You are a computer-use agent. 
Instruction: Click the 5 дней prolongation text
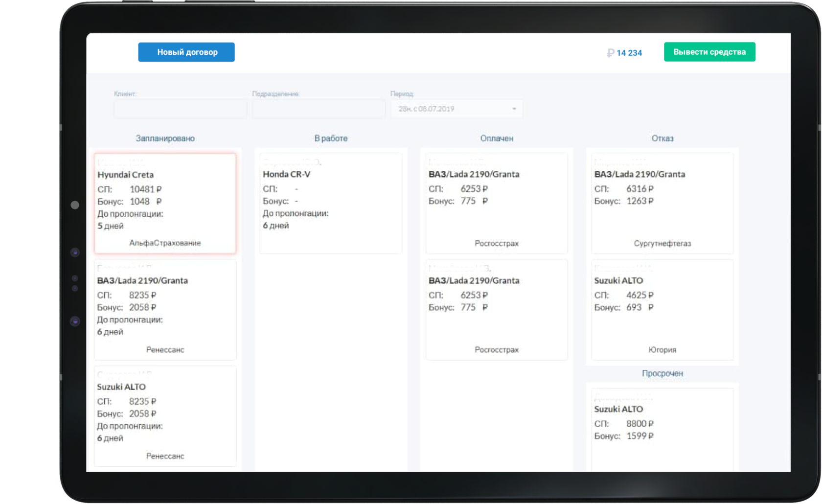pos(111,226)
